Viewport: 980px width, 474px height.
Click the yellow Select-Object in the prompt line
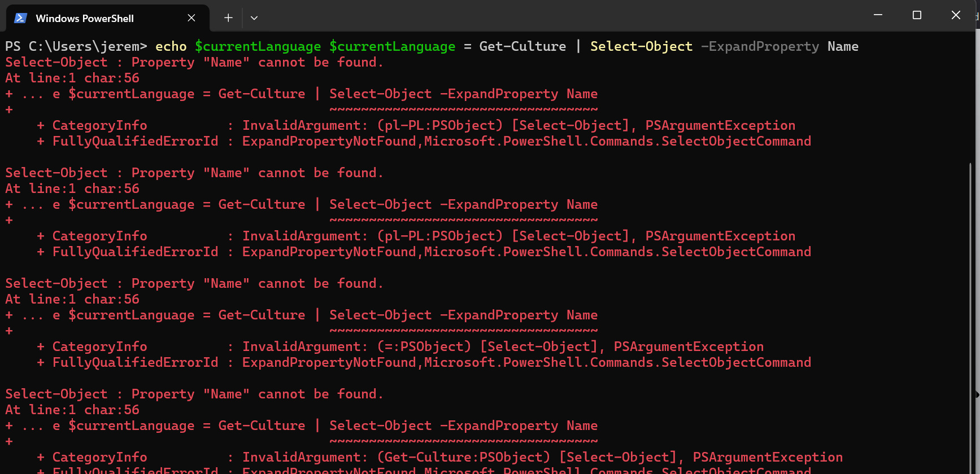[x=641, y=46]
